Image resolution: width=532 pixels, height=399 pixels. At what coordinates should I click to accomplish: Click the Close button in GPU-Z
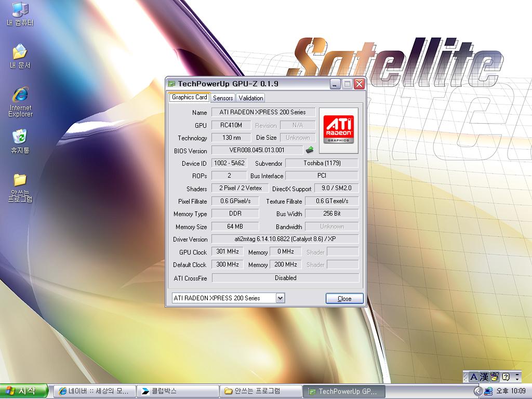344,299
